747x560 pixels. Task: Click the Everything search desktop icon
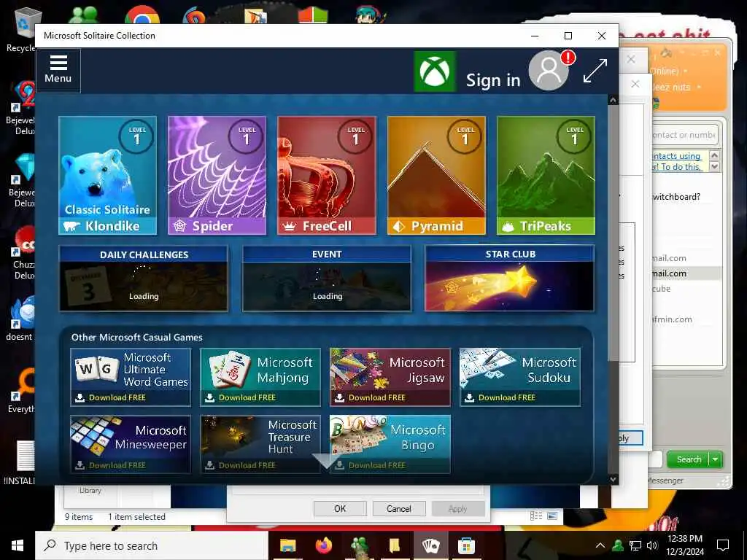tap(22, 391)
